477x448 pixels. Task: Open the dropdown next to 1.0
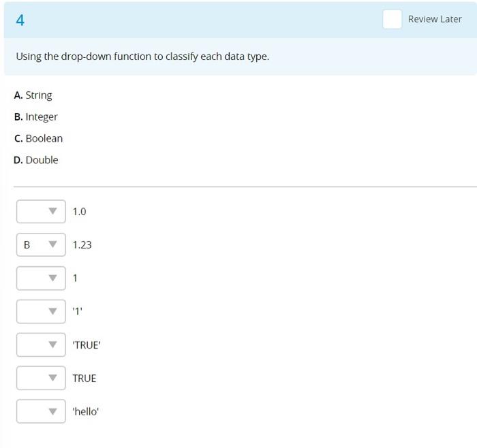coord(41,211)
